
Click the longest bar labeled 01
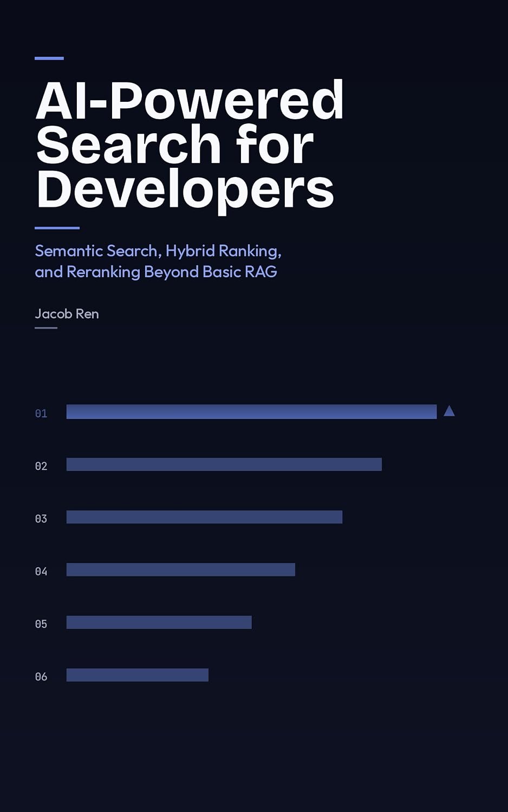[x=251, y=411]
